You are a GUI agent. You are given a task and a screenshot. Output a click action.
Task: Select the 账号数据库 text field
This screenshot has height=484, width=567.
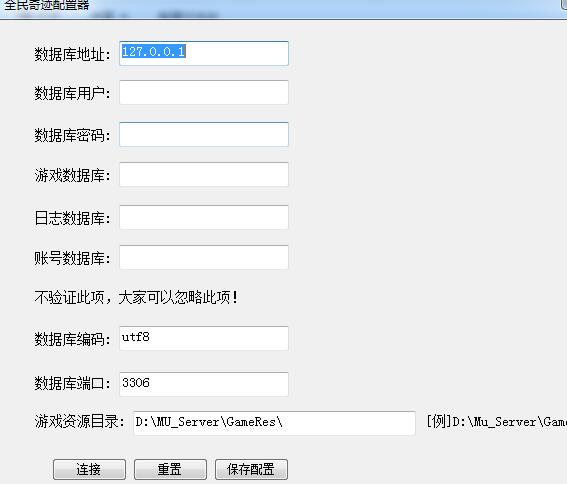pyautogui.click(x=204, y=257)
